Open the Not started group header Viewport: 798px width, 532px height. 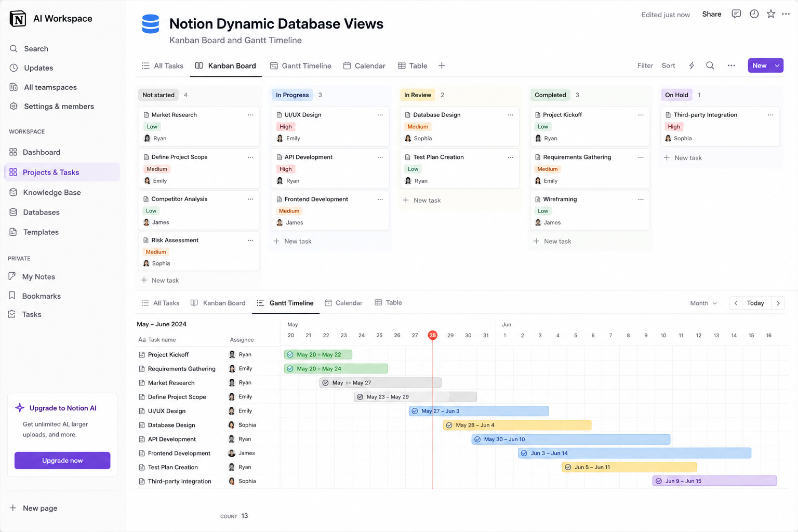coord(158,95)
